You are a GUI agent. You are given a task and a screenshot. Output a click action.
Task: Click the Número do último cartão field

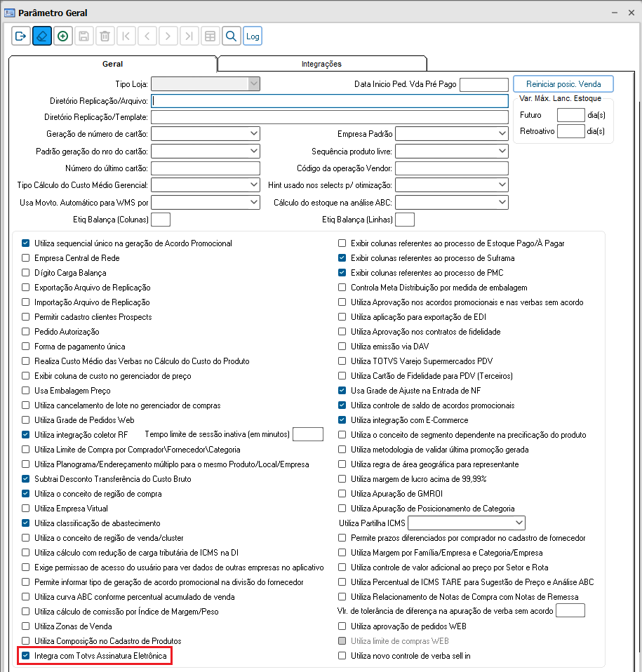coord(206,168)
